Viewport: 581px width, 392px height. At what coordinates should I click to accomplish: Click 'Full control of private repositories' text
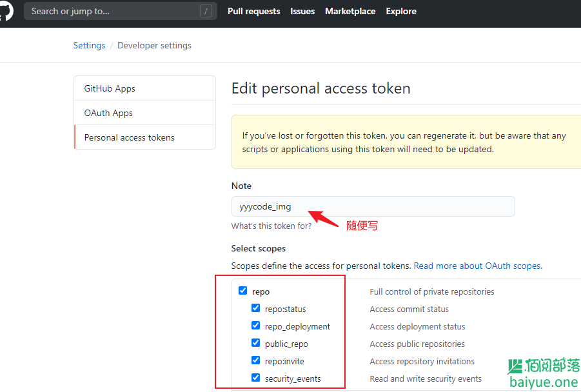click(x=431, y=291)
